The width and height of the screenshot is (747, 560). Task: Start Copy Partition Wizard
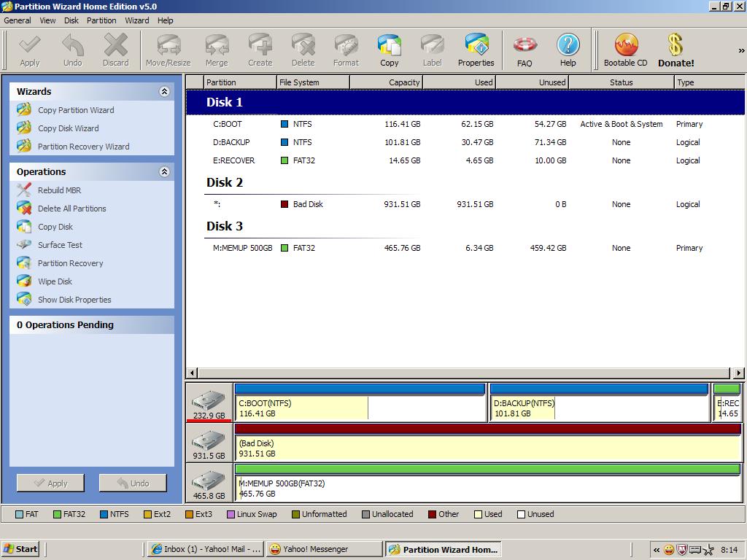click(76, 110)
